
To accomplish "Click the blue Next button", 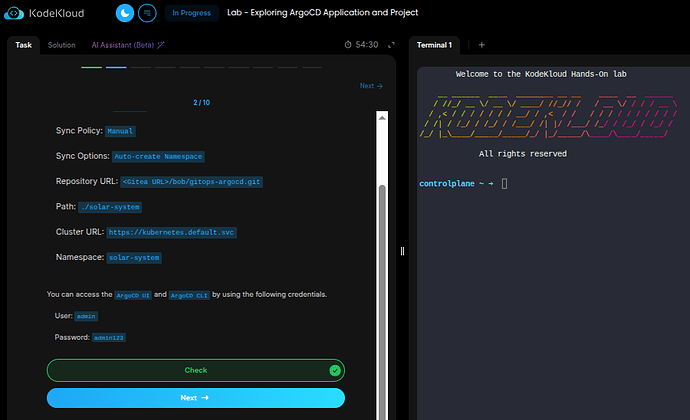I will 196,398.
